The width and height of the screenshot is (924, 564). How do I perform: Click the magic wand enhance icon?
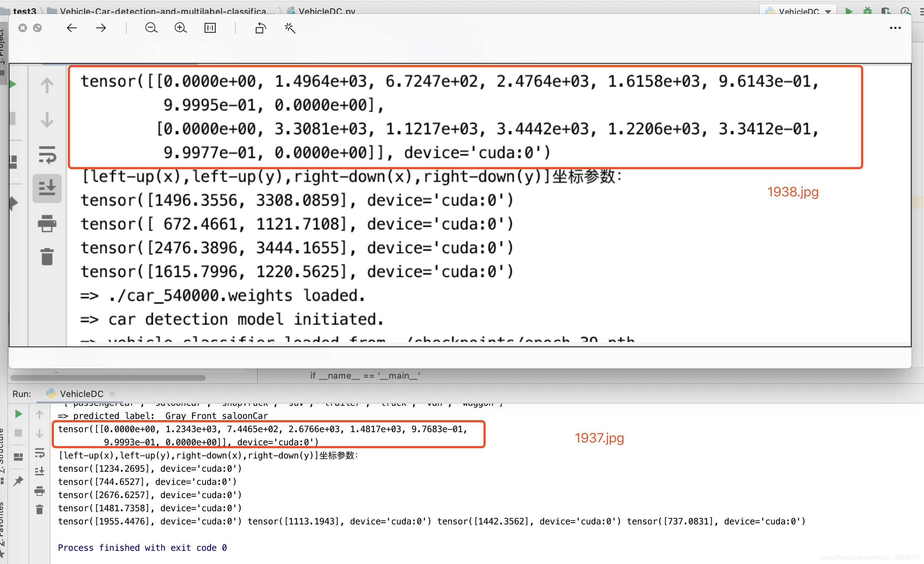click(290, 28)
